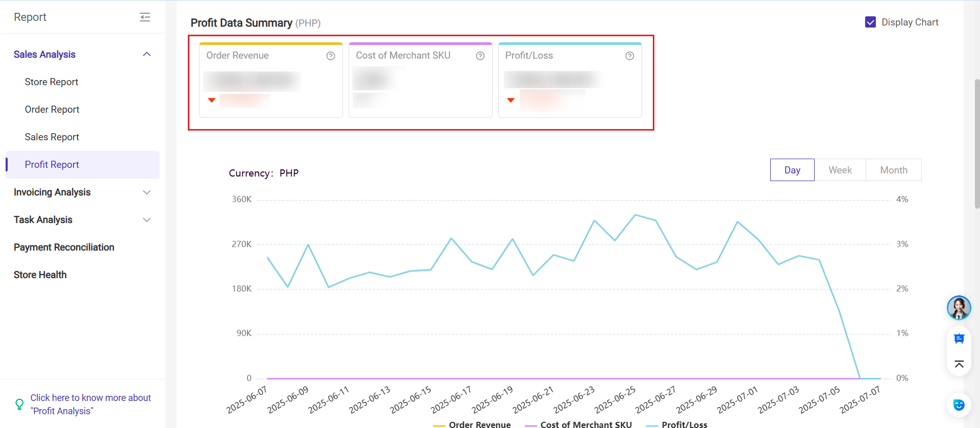Screen dimensions: 980x428
Task: Open the feedback chat icon
Action: pyautogui.click(x=959, y=339)
